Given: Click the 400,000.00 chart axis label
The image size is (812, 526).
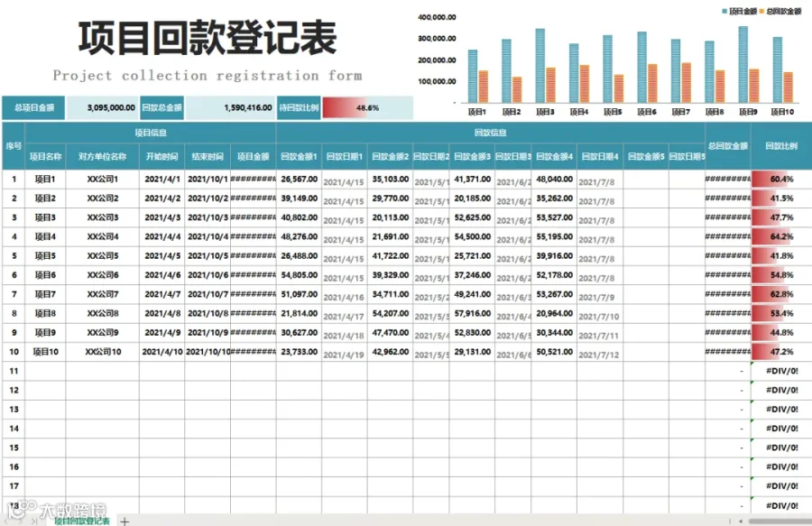Looking at the screenshot, I should (437, 17).
